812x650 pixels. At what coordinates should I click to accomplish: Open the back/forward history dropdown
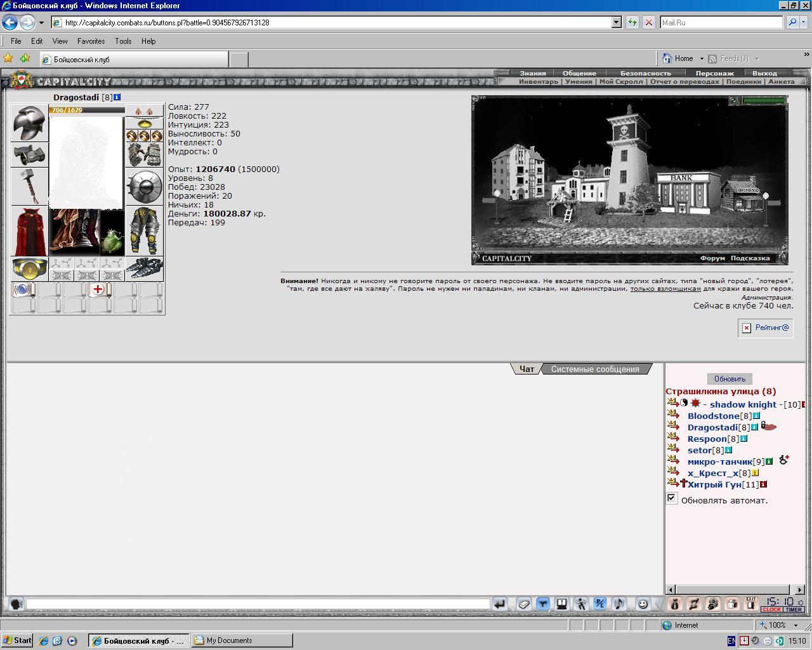41,22
